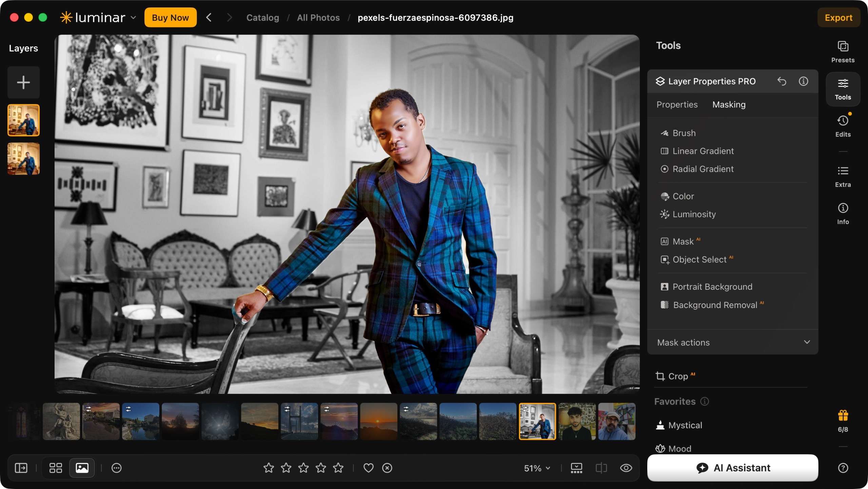Click the Buy Now button
This screenshot has width=868, height=489.
point(170,17)
